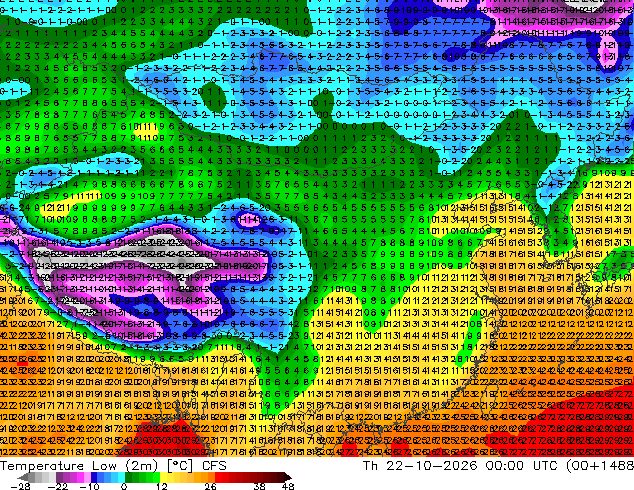
Task: Click the '48' legend label
Action: tap(288, 486)
